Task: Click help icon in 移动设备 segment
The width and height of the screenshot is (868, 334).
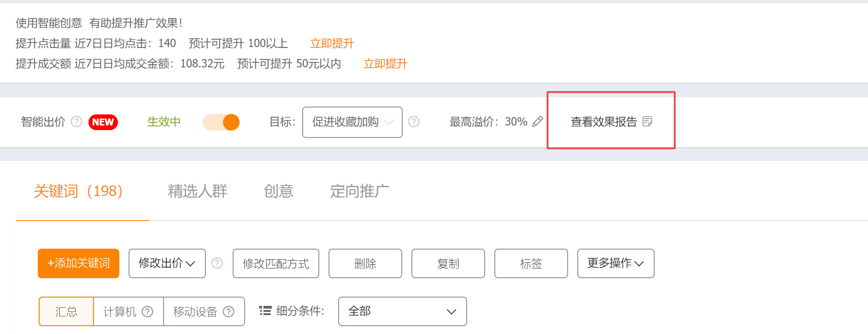Action: click(x=229, y=312)
